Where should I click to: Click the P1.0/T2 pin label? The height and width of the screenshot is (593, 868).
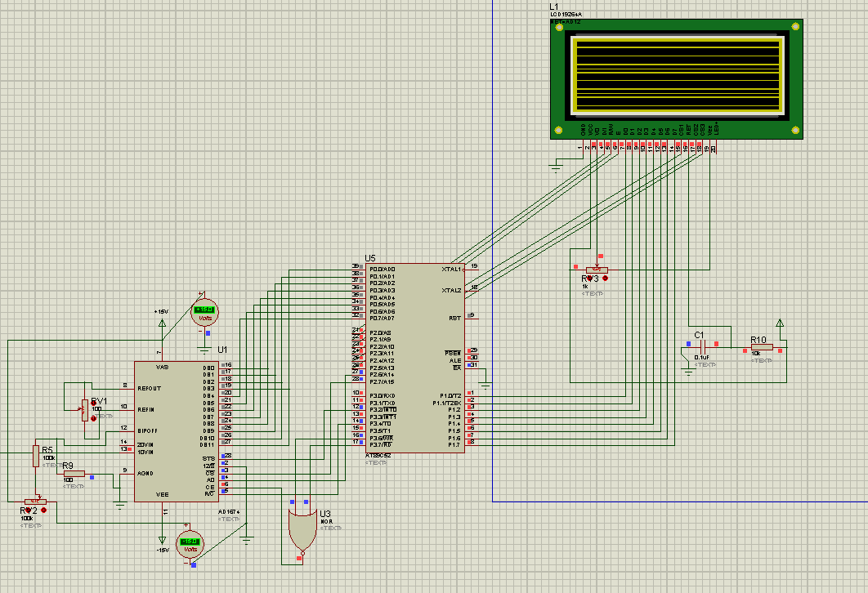coord(450,395)
